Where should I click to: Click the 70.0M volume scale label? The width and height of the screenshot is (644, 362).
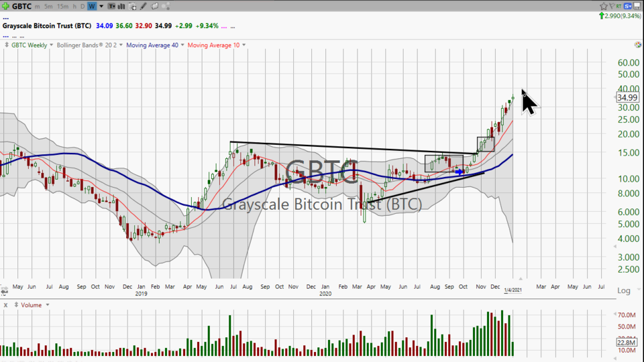click(627, 315)
